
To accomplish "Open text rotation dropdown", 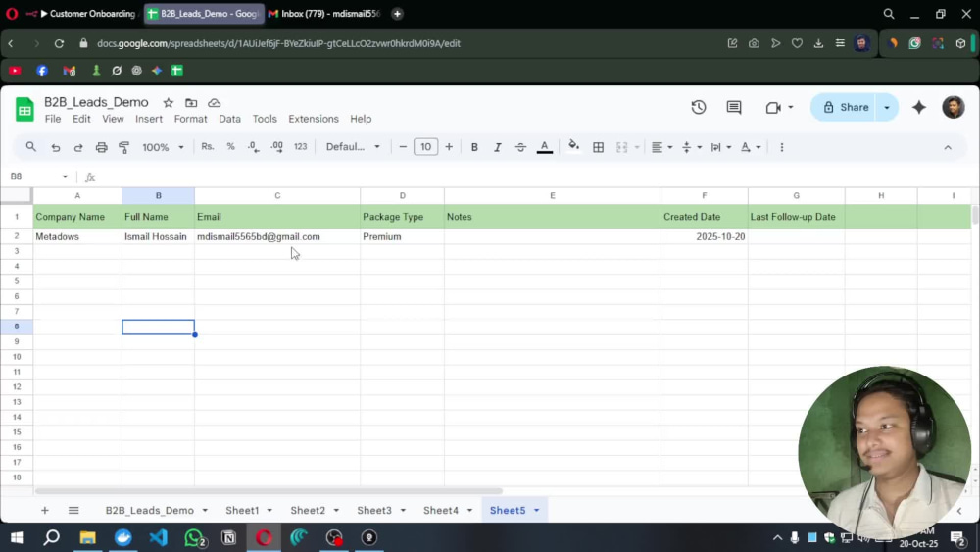I will pyautogui.click(x=751, y=147).
